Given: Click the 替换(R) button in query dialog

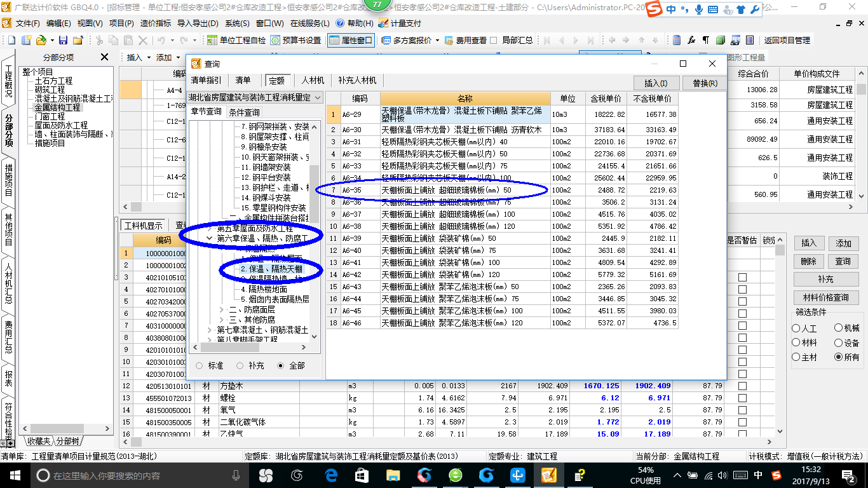Looking at the screenshot, I should tap(705, 83).
